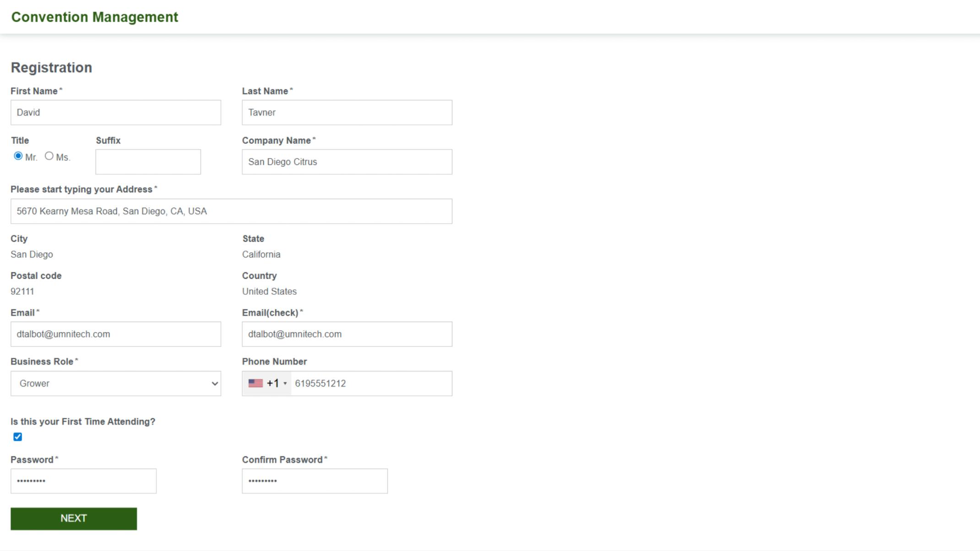Click the postal code value '92111'

tap(22, 292)
